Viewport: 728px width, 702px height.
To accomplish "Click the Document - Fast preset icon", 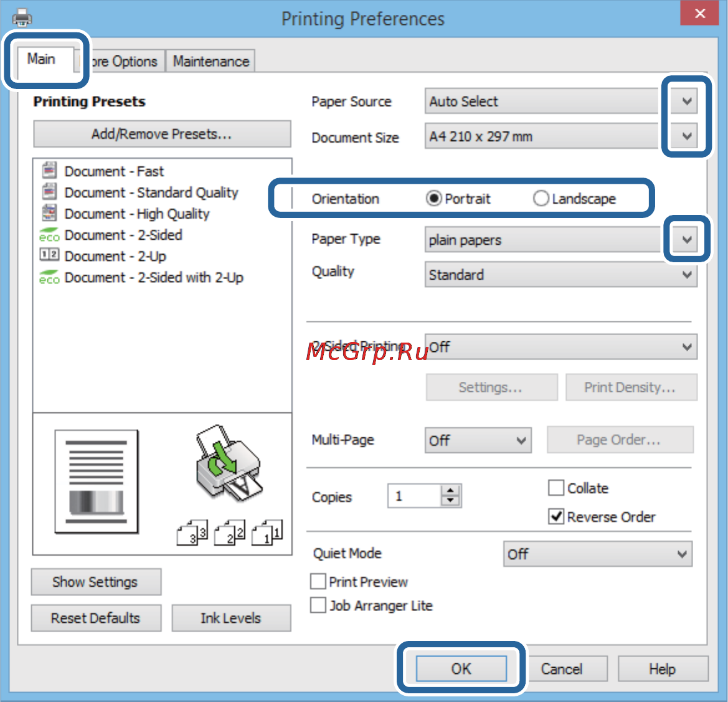I will pyautogui.click(x=49, y=171).
